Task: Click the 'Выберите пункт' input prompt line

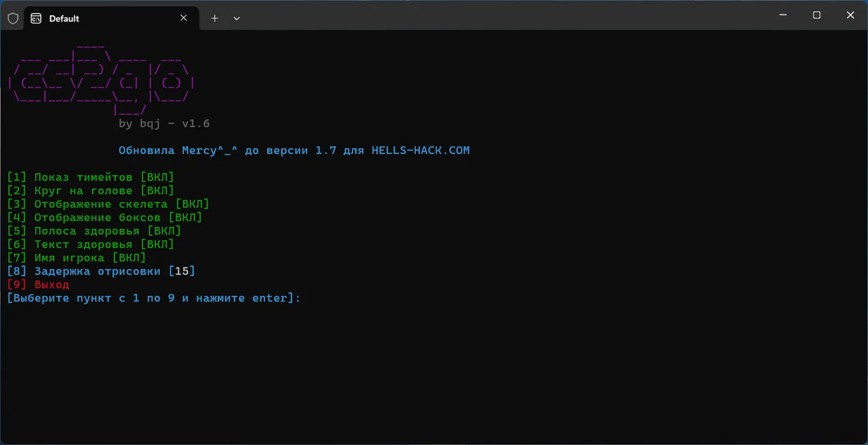Action: pos(153,298)
